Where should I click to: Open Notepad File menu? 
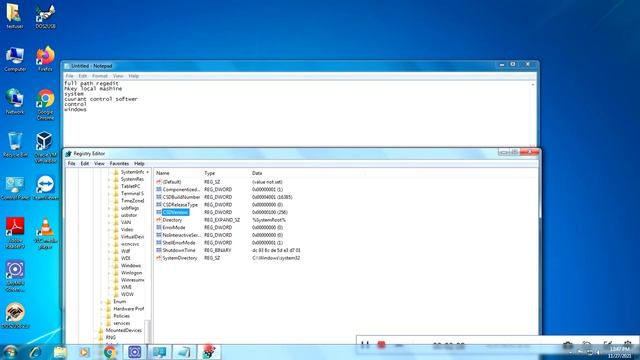click(x=69, y=76)
